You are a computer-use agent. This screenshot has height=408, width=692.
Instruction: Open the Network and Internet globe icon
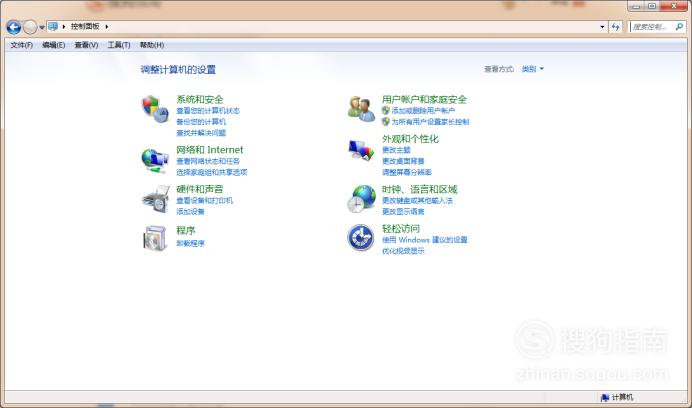(x=155, y=161)
